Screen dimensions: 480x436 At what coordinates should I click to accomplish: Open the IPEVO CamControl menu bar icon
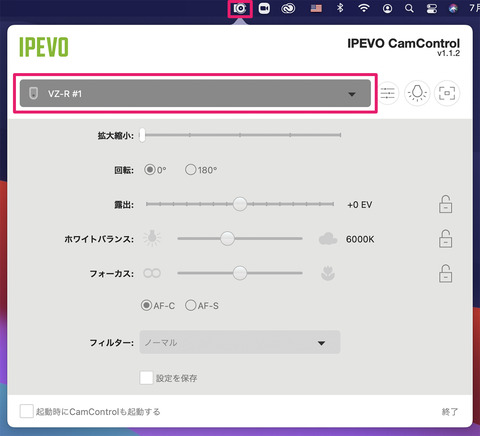coord(240,9)
